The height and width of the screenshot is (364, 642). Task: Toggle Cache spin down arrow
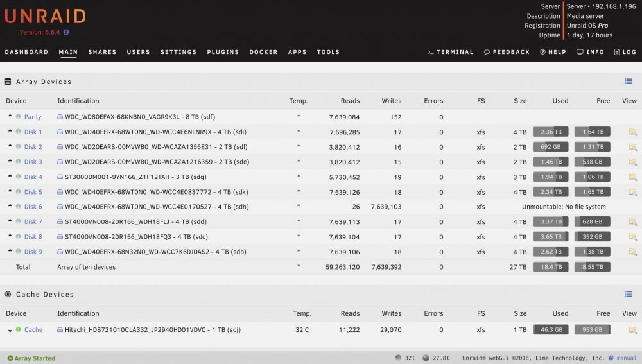click(10, 331)
